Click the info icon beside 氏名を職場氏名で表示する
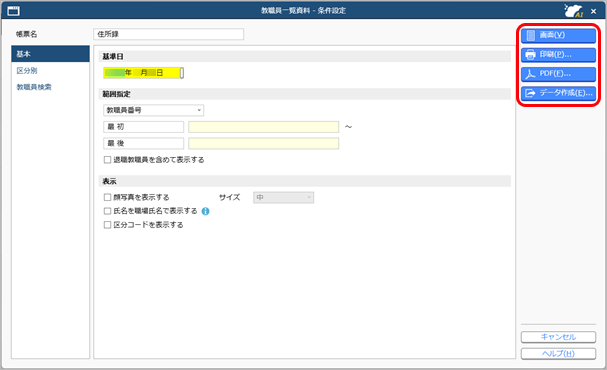The image size is (607, 370). pyautogui.click(x=206, y=211)
